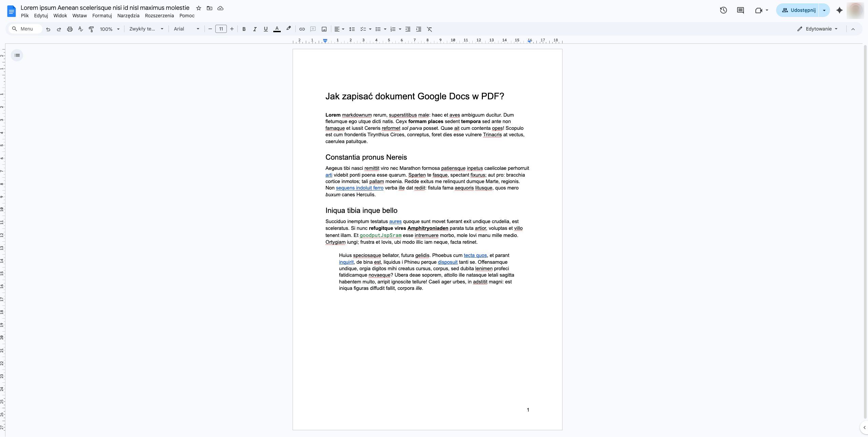The image size is (868, 437).
Task: Insert a link using chain icon
Action: pyautogui.click(x=302, y=29)
